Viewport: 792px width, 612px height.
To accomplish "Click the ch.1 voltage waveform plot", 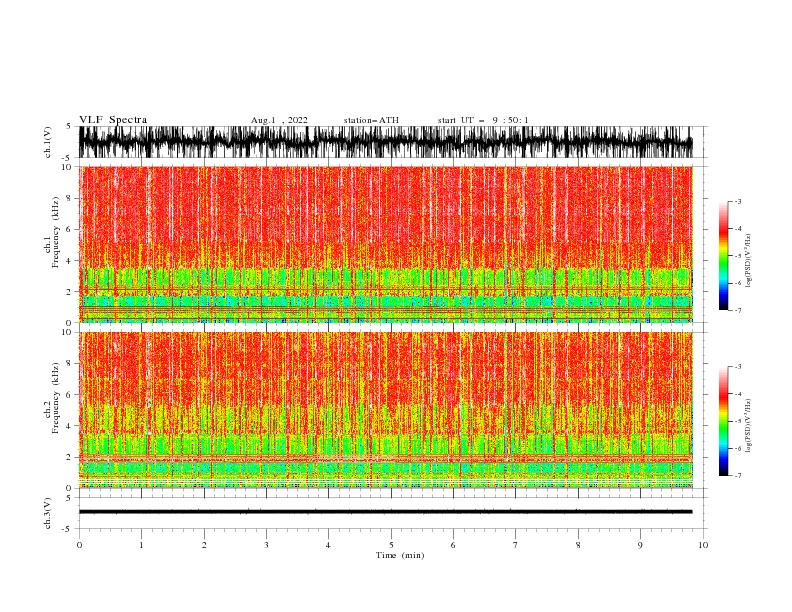I will [385, 142].
